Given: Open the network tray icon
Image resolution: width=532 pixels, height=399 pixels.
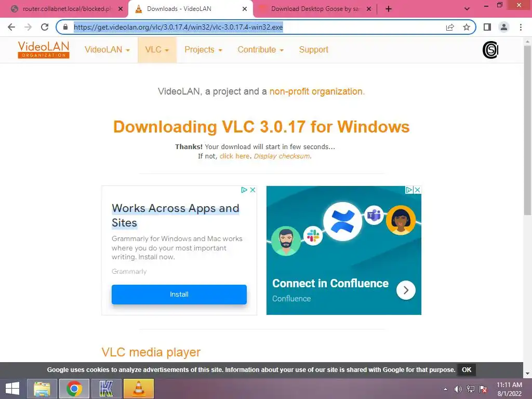Looking at the screenshot, I should tap(471, 389).
